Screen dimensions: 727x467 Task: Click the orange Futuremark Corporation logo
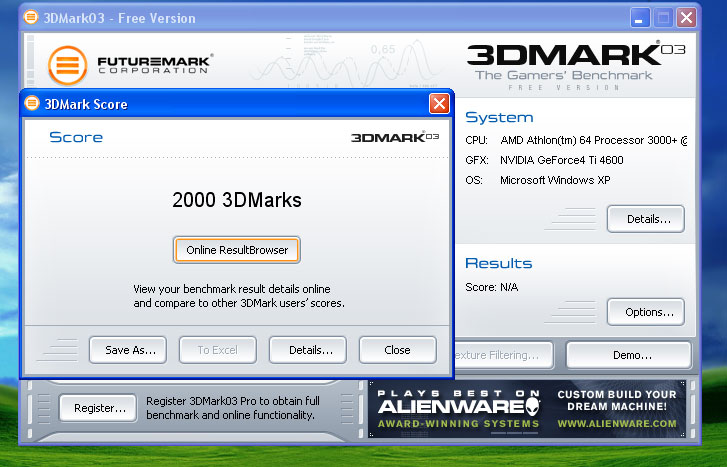pyautogui.click(x=68, y=67)
